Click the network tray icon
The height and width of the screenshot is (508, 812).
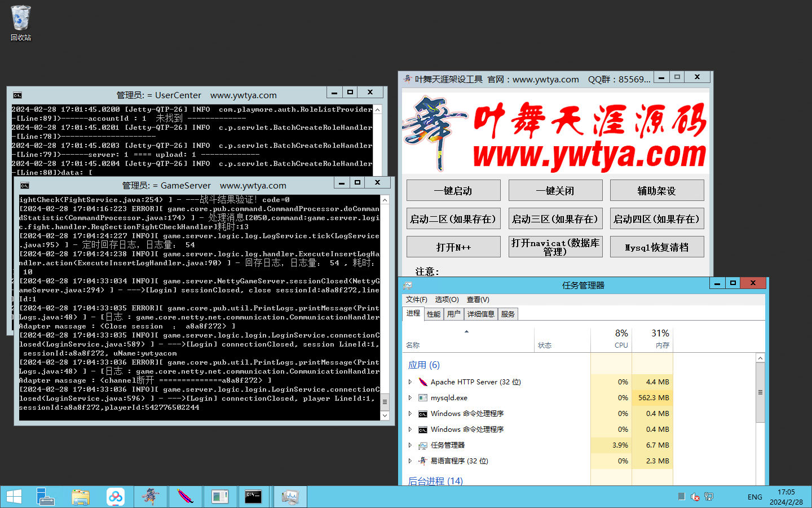coord(709,497)
